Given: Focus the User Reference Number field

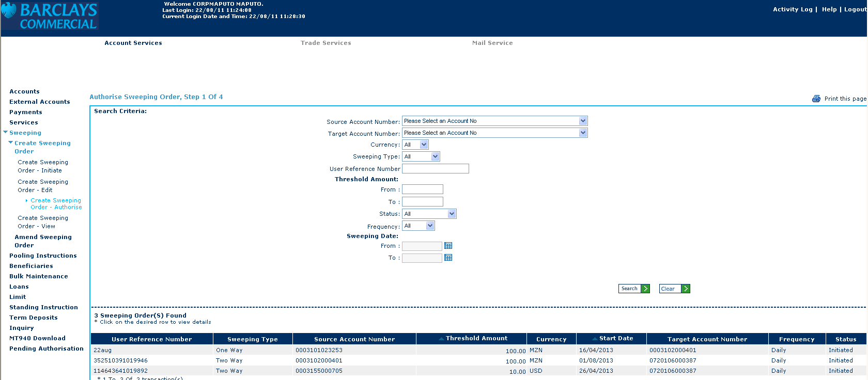Looking at the screenshot, I should coord(436,168).
